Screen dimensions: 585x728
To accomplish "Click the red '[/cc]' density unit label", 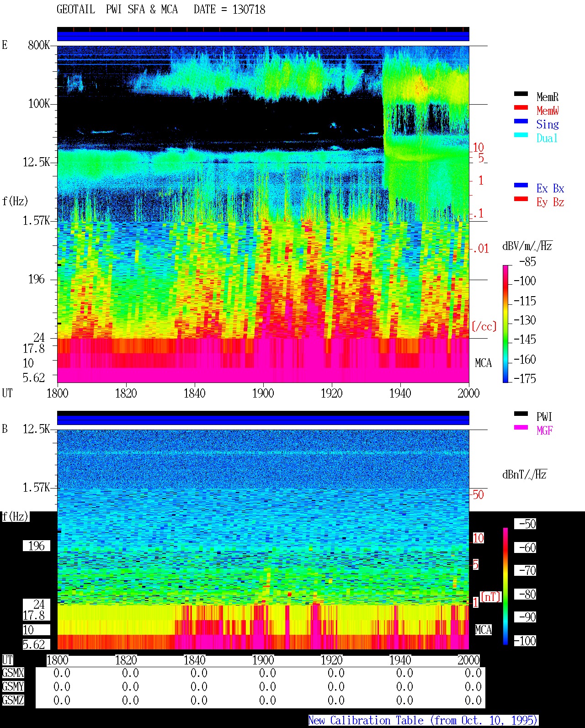I will [484, 326].
